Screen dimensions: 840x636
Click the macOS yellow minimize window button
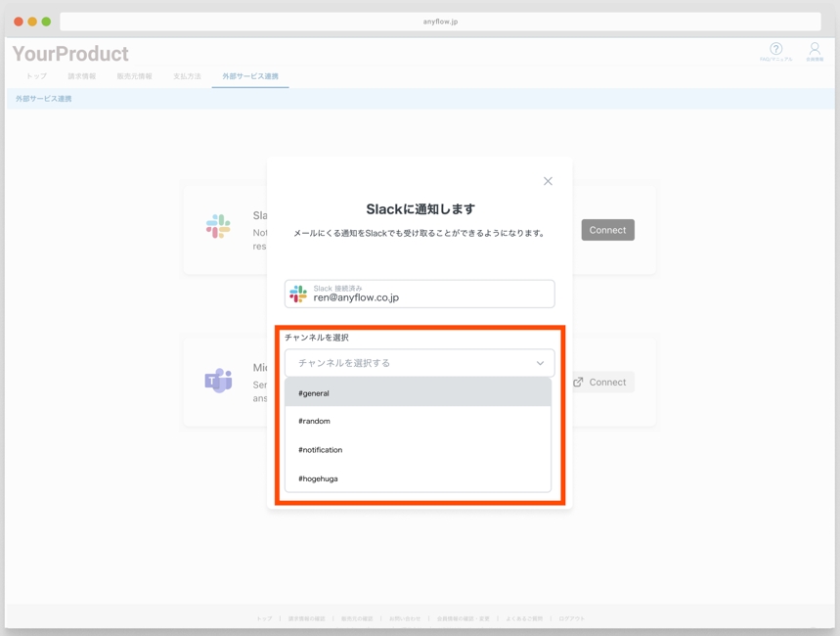[x=32, y=22]
